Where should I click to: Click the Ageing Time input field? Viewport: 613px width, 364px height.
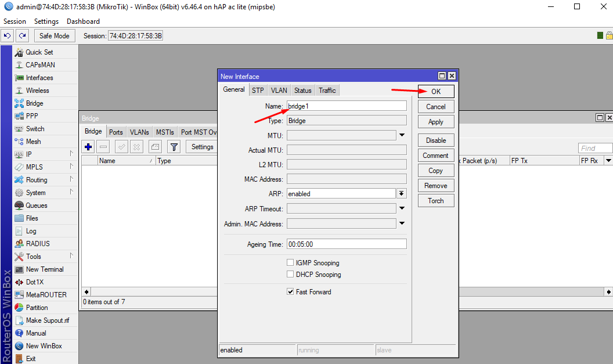347,244
